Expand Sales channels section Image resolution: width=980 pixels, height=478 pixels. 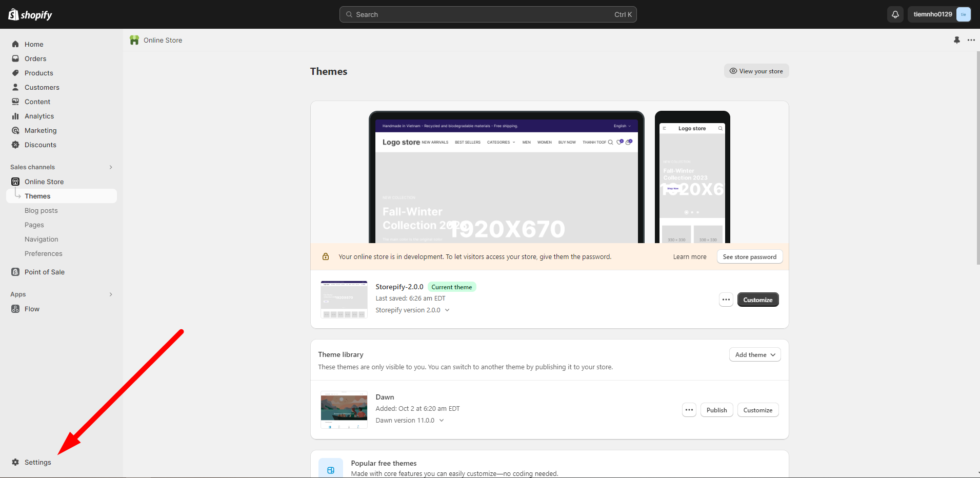[x=111, y=167]
